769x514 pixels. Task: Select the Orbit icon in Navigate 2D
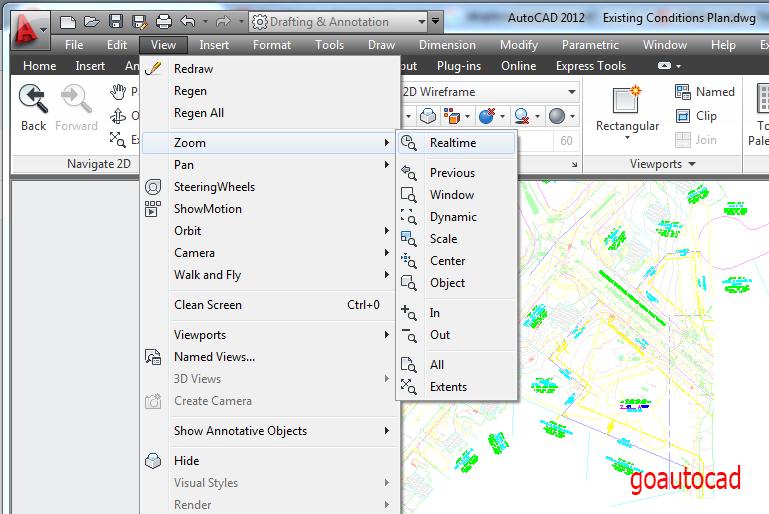click(118, 116)
